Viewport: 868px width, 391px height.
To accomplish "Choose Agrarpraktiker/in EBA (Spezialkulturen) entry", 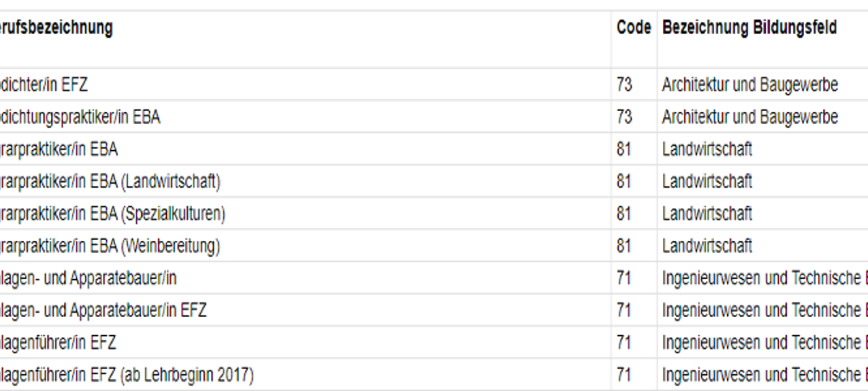I will pyautogui.click(x=112, y=213).
